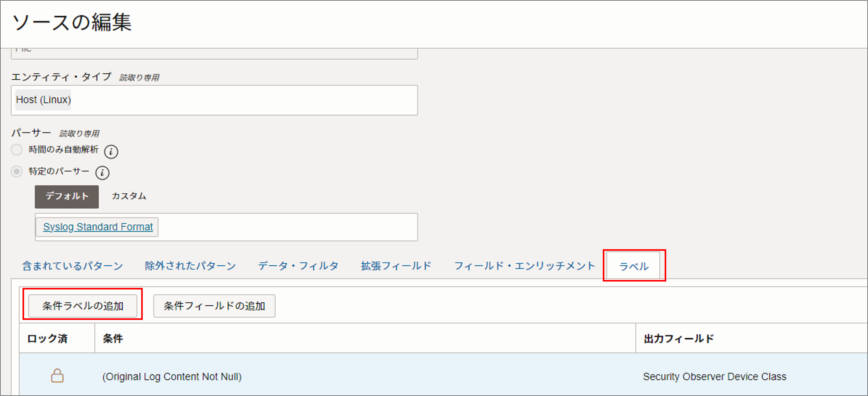Click the Host (Linux) entity type field
The image size is (868, 396).
coord(214,100)
